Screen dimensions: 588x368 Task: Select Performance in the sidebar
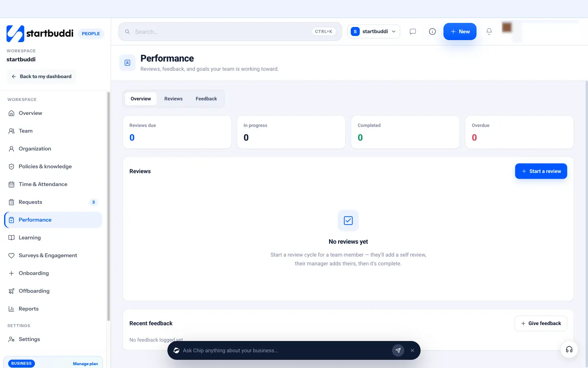pos(53,220)
